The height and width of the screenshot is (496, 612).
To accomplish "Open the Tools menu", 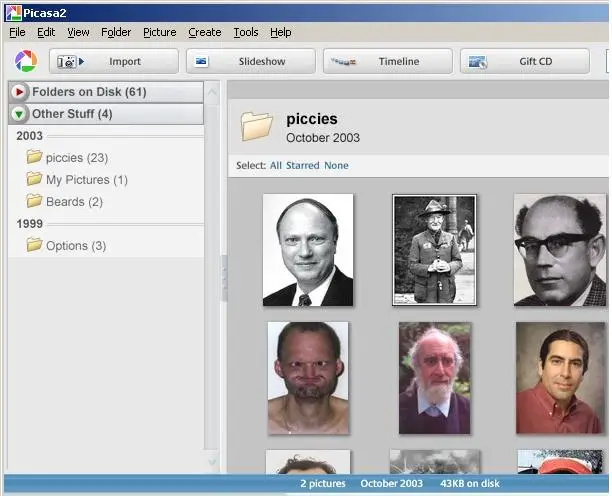I will [x=246, y=32].
